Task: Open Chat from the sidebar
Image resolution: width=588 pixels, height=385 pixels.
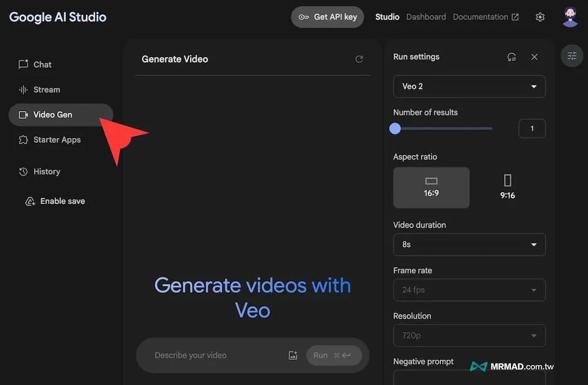Action: pos(42,65)
